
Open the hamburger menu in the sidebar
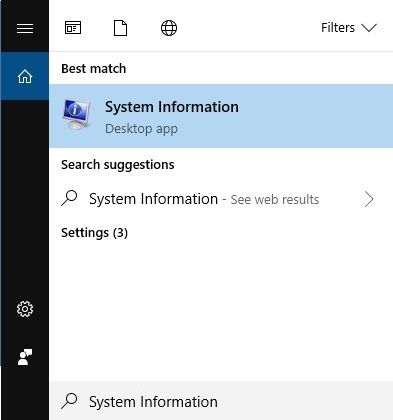coord(25,28)
